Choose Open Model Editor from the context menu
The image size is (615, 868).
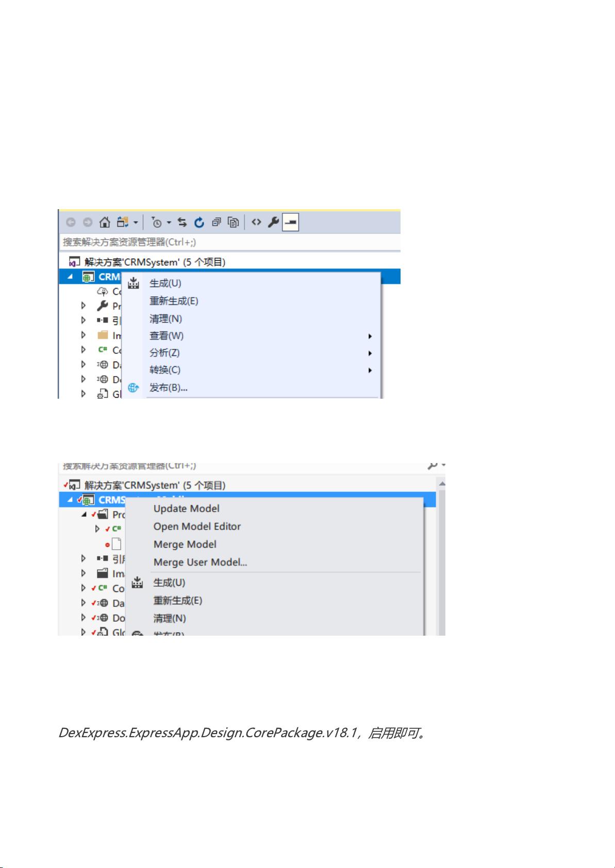(x=197, y=526)
